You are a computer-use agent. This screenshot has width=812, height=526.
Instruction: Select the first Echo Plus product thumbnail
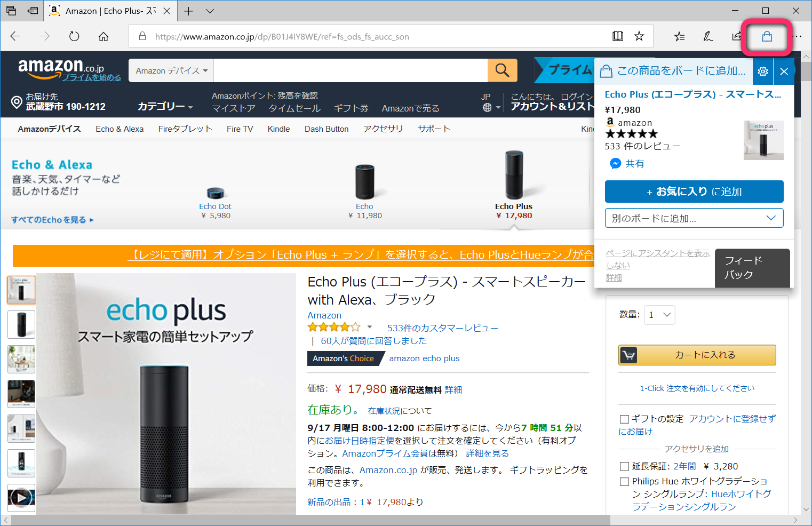[x=21, y=290]
